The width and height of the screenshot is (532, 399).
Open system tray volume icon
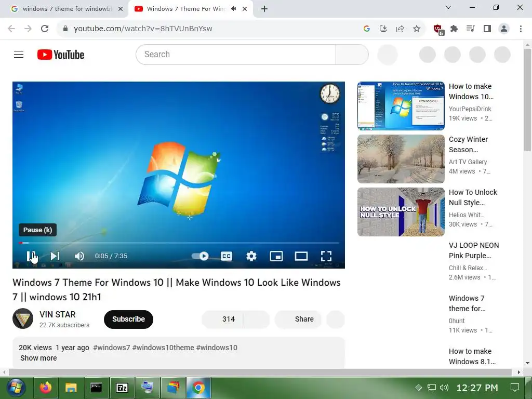click(444, 388)
